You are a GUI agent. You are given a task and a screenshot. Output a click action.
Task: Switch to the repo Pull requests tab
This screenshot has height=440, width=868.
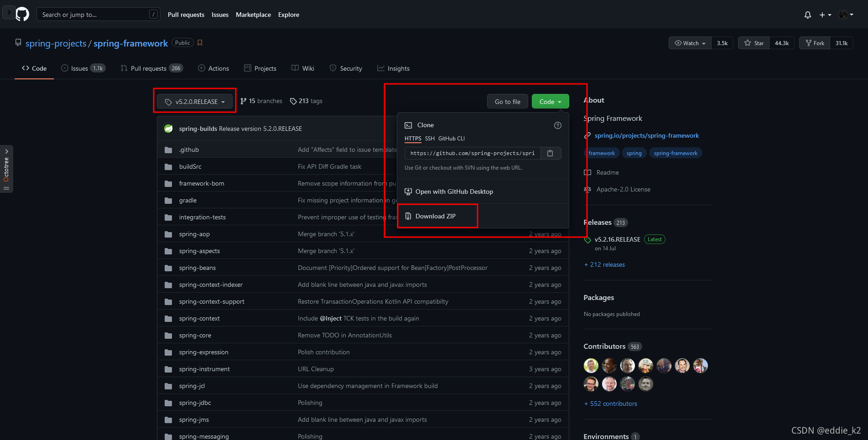(x=151, y=68)
